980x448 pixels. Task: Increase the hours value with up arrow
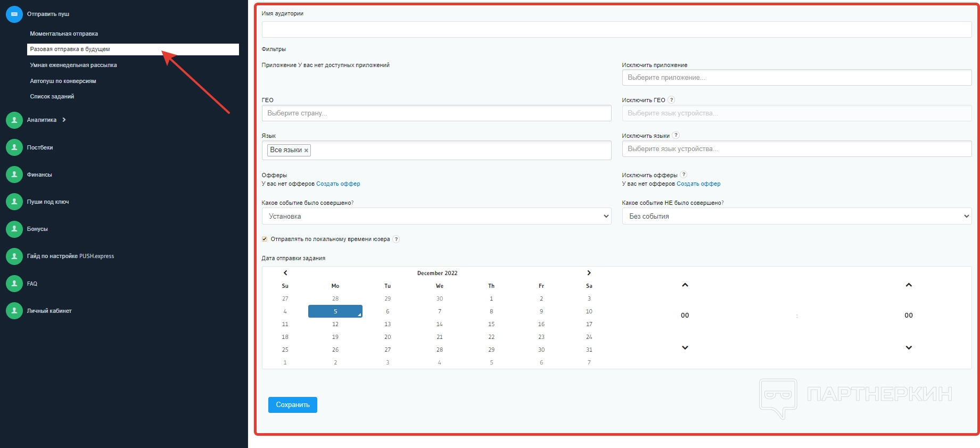[685, 285]
